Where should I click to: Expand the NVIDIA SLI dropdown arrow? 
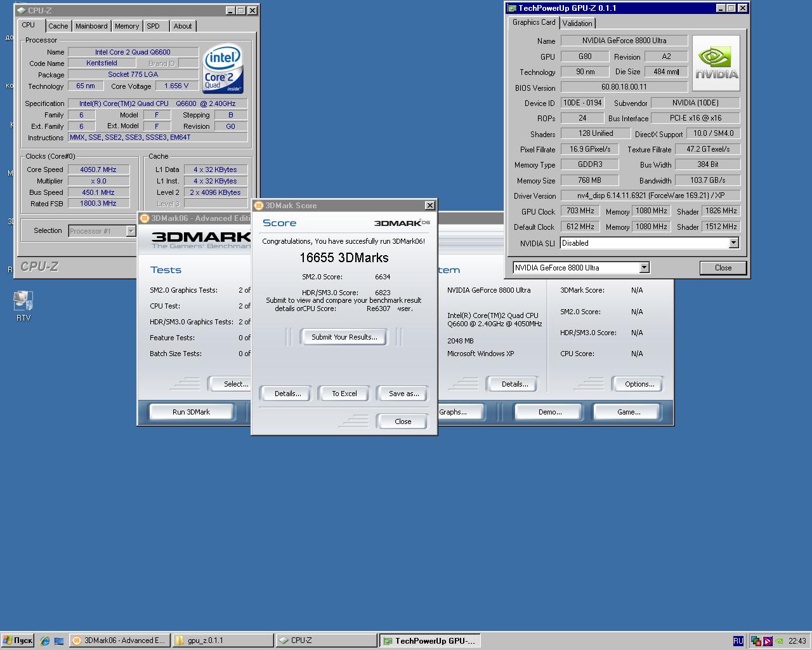point(733,243)
